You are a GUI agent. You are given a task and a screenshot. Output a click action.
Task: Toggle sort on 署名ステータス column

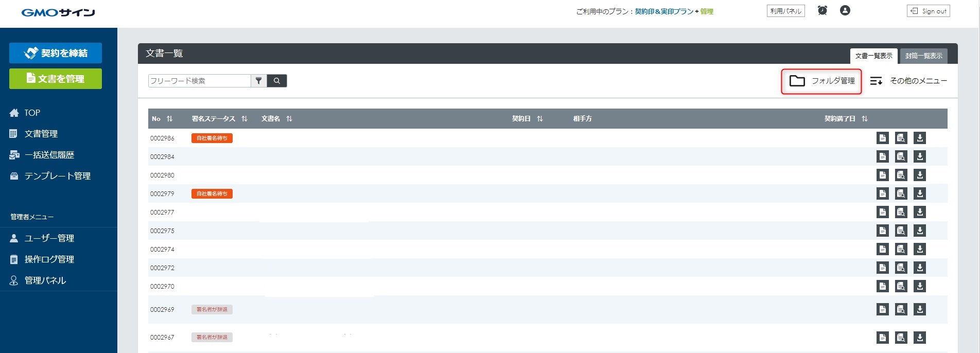(244, 119)
